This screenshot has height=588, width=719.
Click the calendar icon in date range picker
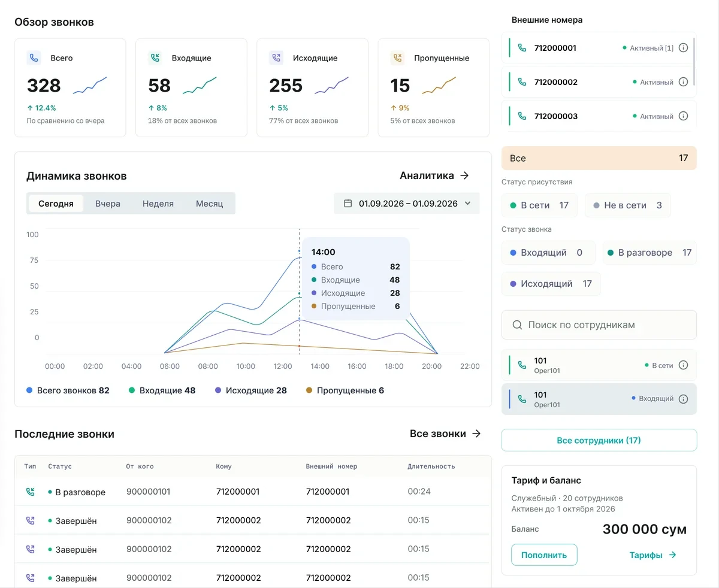[348, 204]
